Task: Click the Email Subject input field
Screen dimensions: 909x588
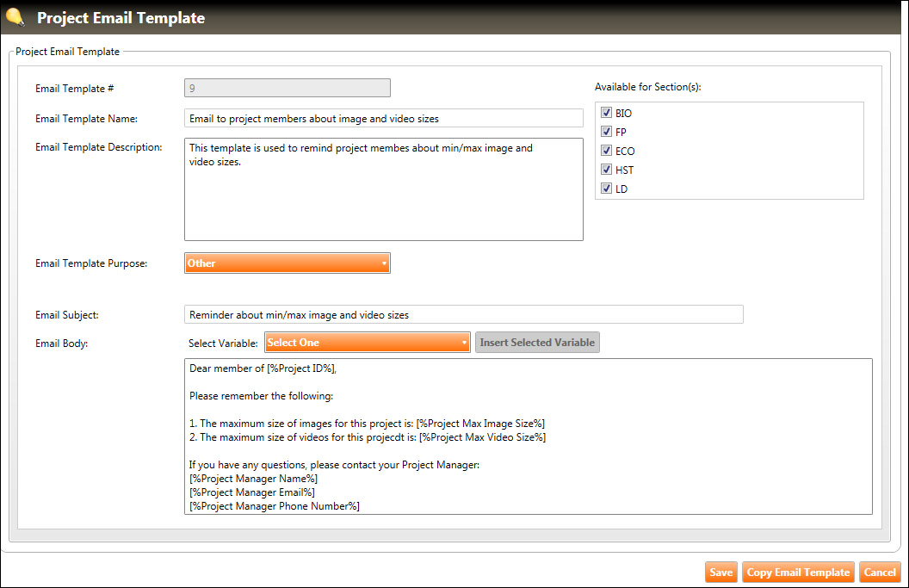Action: pos(463,315)
